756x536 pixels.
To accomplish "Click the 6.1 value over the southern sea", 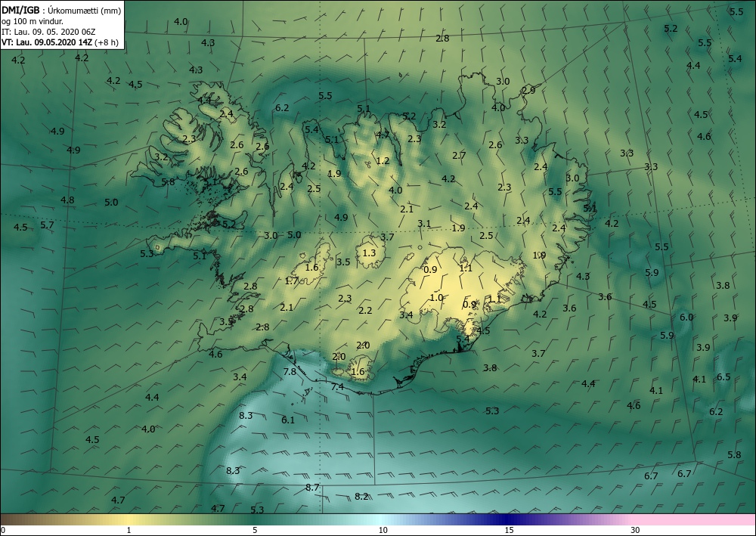I will (x=288, y=420).
